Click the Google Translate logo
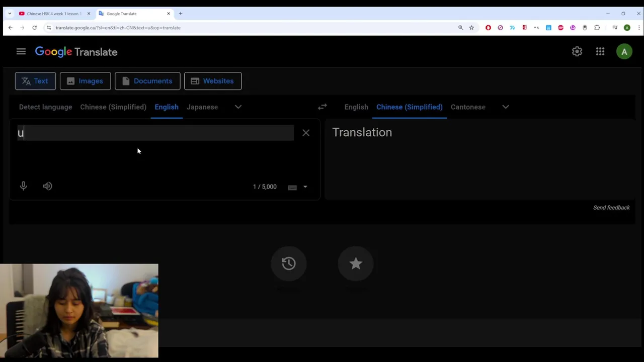This screenshot has width=644, height=362. point(76,52)
